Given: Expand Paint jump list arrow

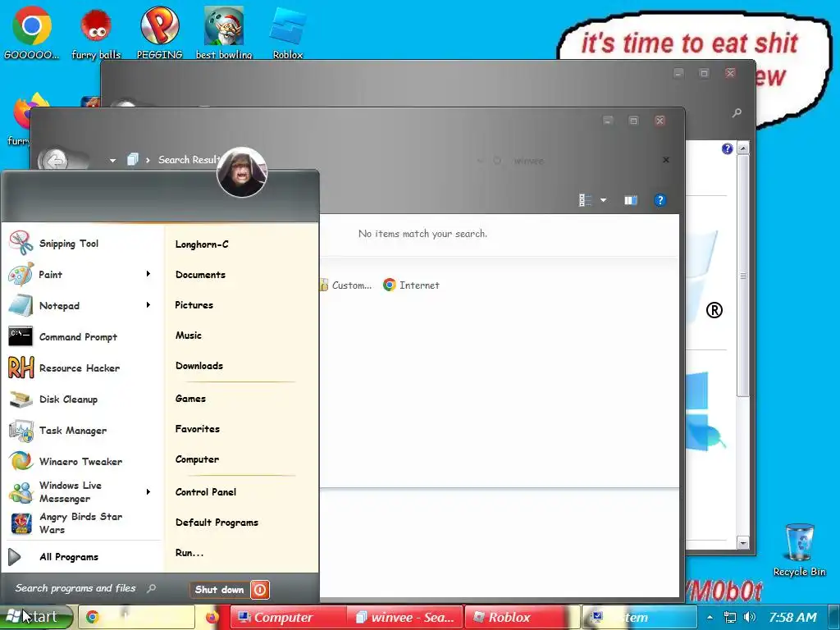Looking at the screenshot, I should point(148,274).
